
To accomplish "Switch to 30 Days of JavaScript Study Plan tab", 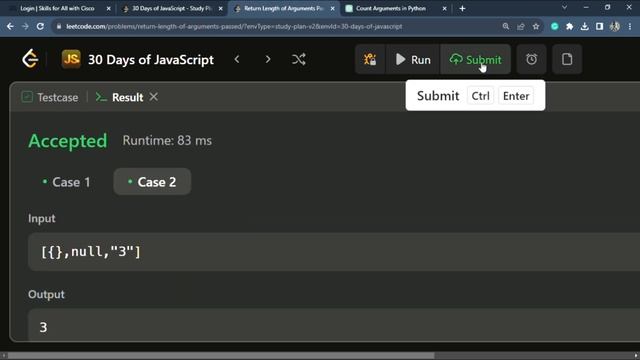I will (x=171, y=8).
